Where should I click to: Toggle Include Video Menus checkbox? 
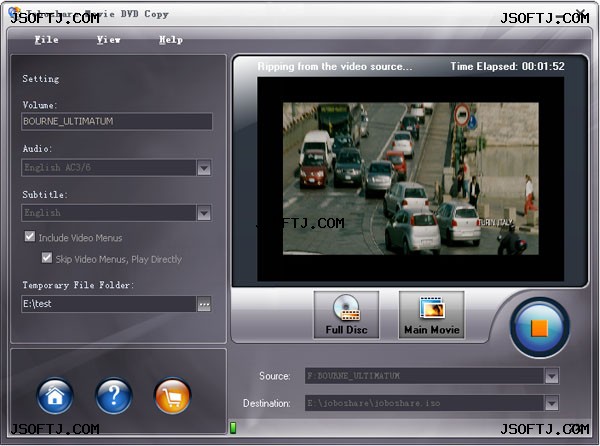[x=30, y=236]
